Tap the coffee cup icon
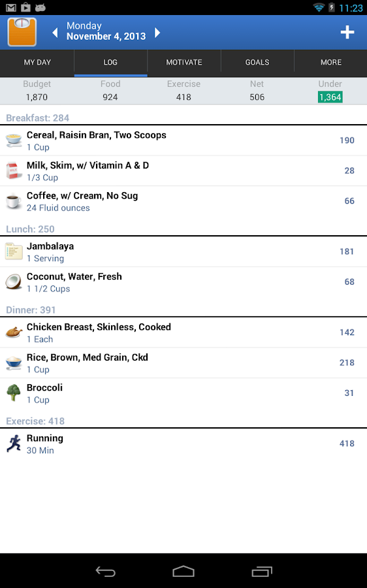Screen dimensions: 367x588 click(14, 201)
